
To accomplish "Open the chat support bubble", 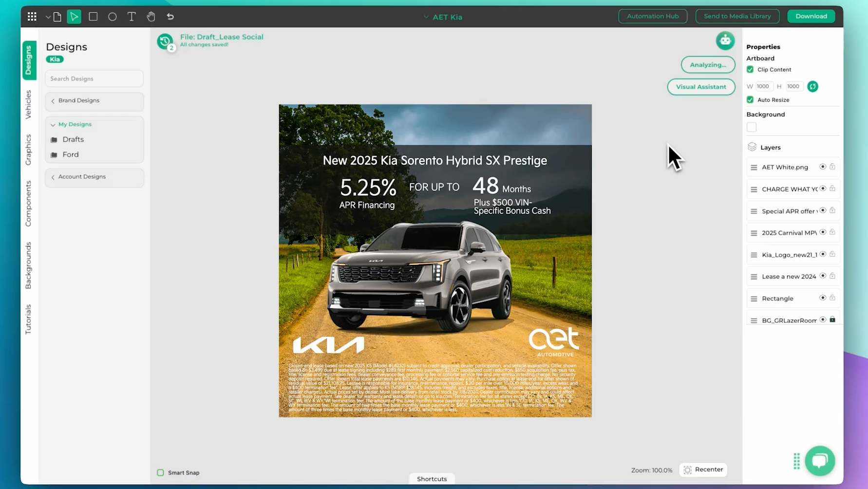I will click(x=820, y=460).
